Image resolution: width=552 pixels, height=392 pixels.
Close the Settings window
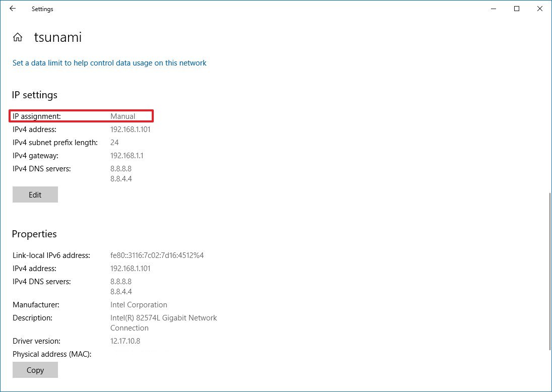pos(539,9)
